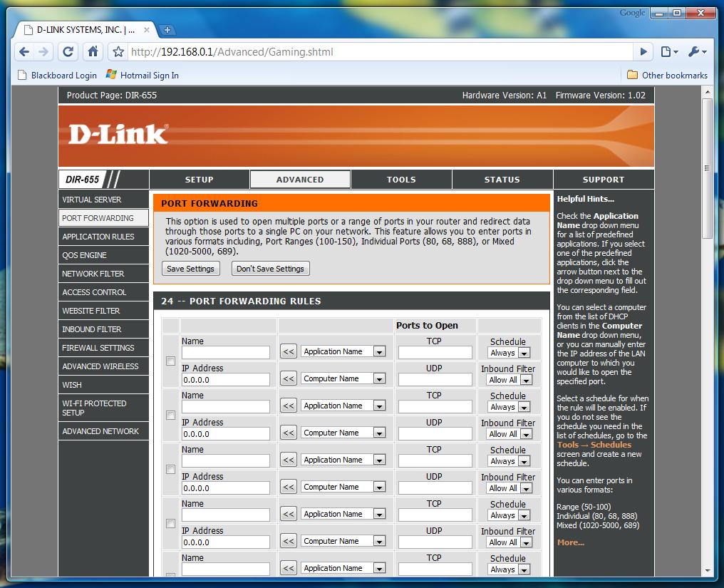This screenshot has width=724, height=588.
Task: Open Application Name dropdown in second rule
Action: click(343, 406)
